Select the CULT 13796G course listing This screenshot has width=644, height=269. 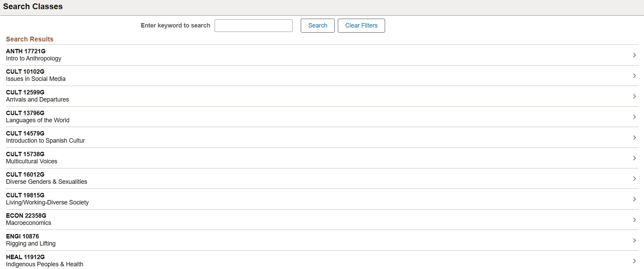click(x=25, y=113)
